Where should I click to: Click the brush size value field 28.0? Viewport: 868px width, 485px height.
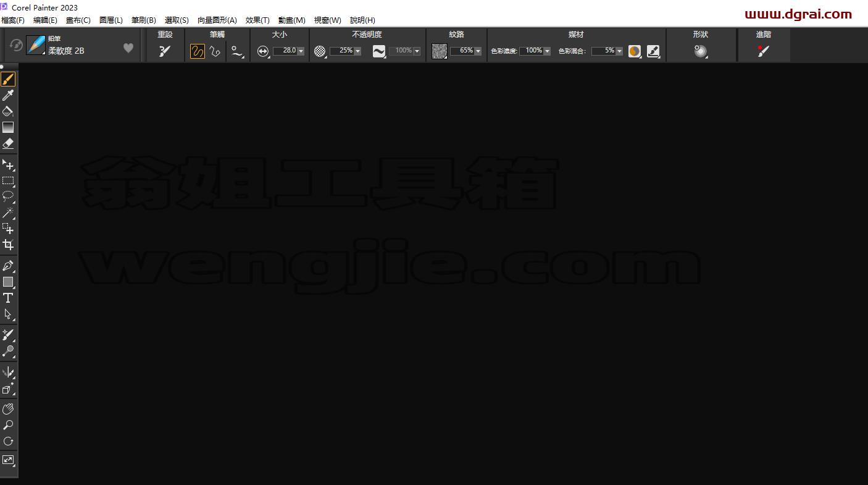[x=285, y=51]
